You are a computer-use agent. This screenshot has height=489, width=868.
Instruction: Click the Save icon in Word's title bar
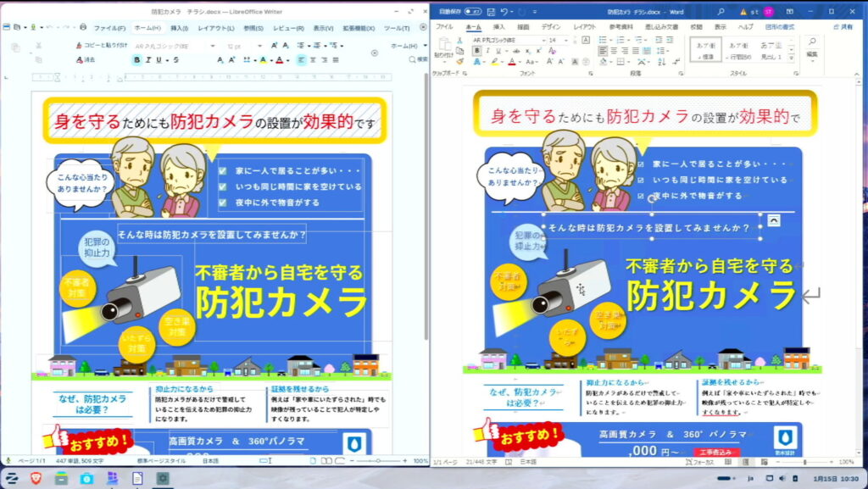coord(490,12)
